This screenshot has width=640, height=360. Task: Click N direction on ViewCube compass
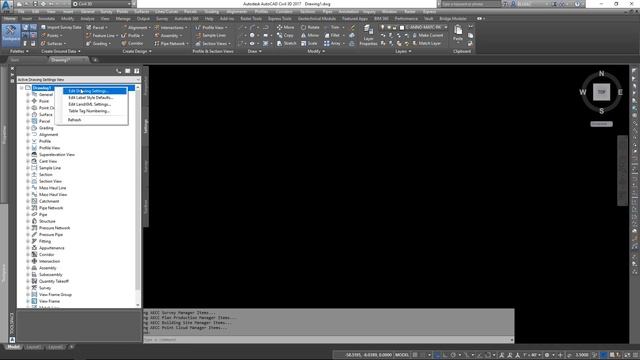pyautogui.click(x=601, y=73)
